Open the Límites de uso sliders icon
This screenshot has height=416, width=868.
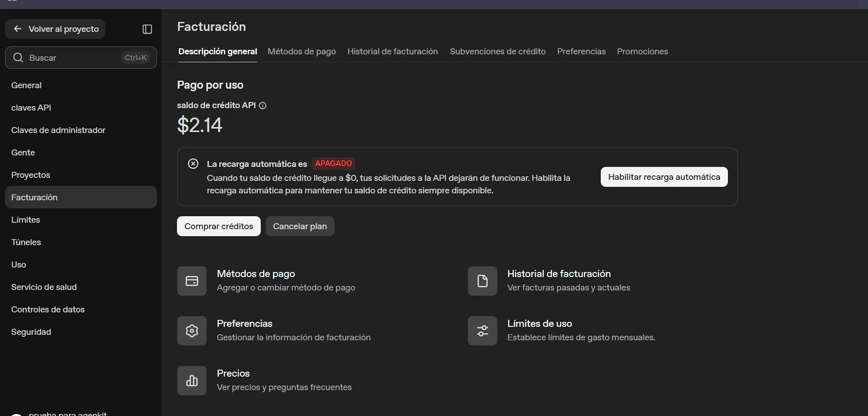coord(483,331)
